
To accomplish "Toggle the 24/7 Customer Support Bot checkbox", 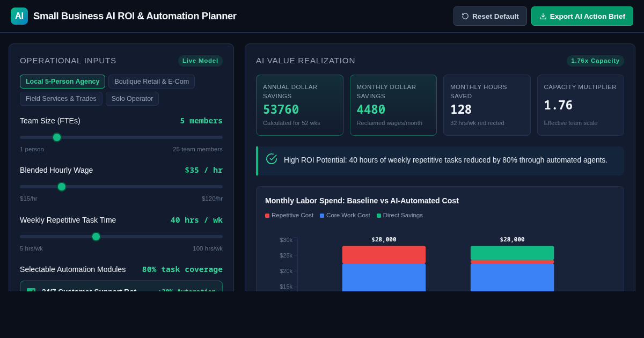I will 31,290.
